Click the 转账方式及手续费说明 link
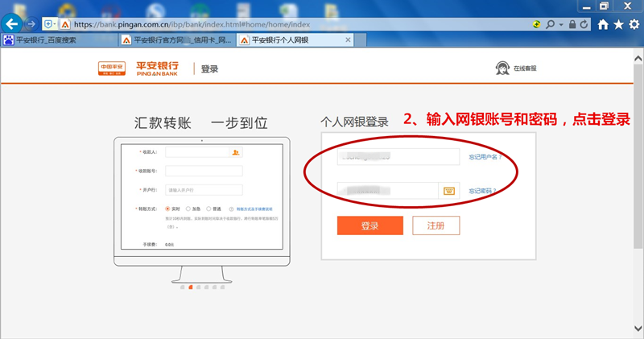This screenshot has width=644, height=339. point(254,209)
